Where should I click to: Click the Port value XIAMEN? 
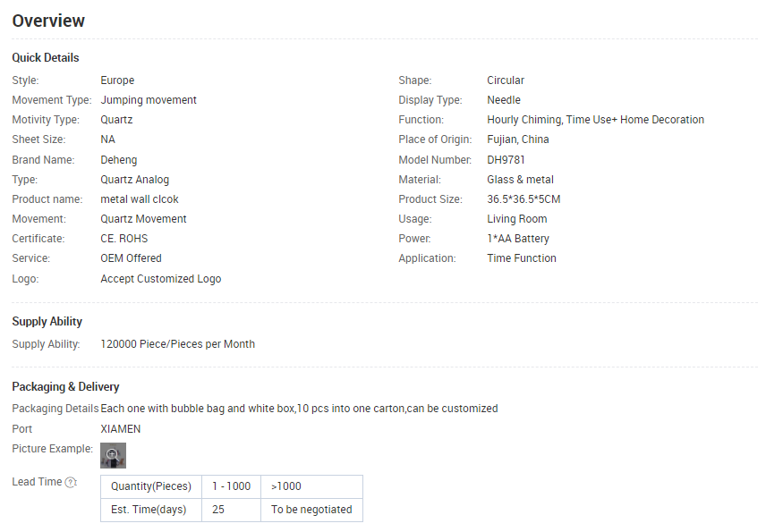point(121,429)
